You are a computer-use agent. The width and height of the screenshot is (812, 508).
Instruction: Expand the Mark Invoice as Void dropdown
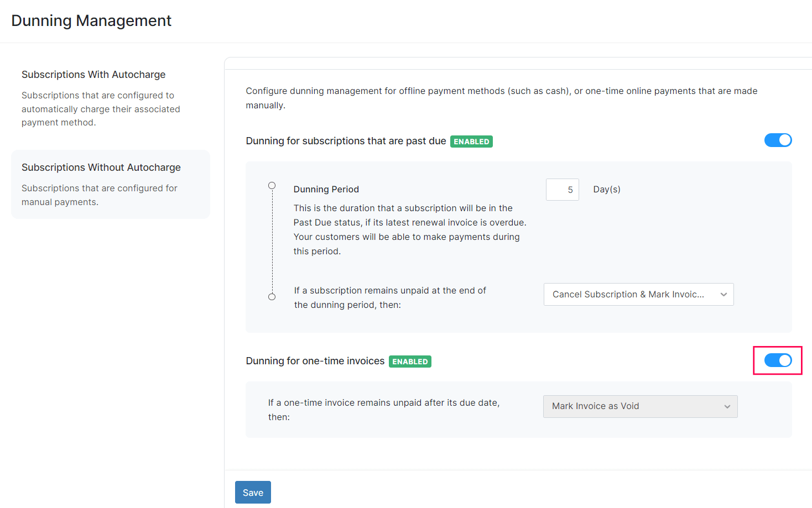pyautogui.click(x=640, y=406)
